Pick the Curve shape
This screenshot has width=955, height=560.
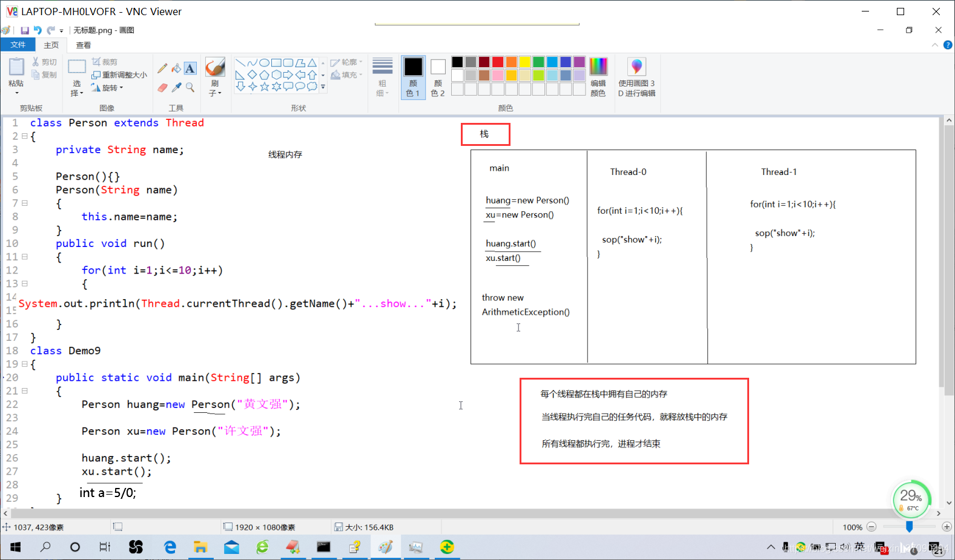click(x=253, y=63)
